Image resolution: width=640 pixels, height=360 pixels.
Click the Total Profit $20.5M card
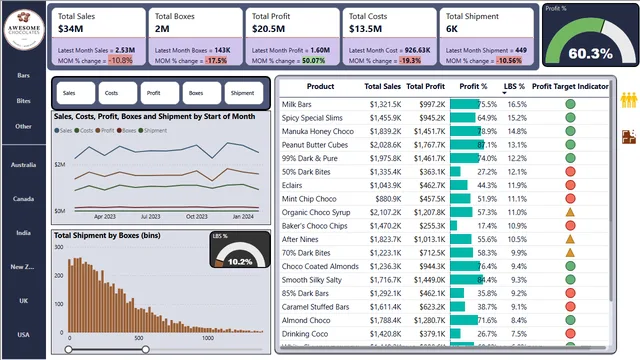point(292,37)
